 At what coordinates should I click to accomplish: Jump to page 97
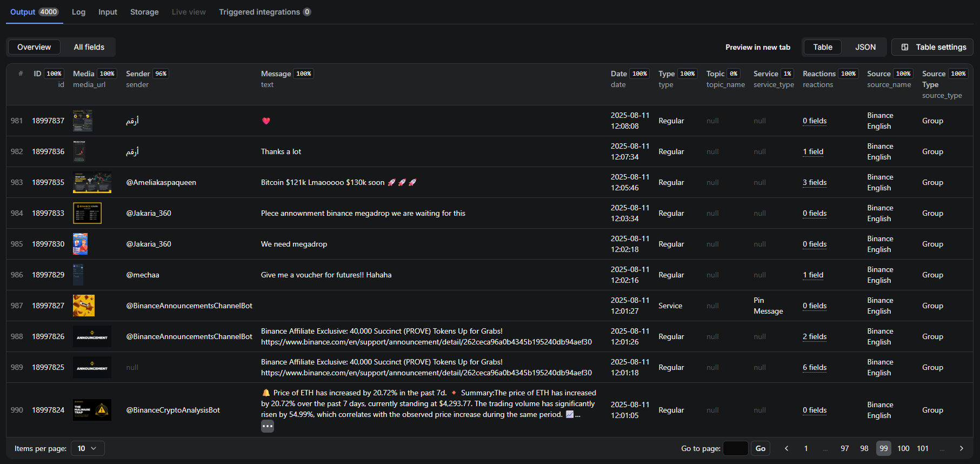[845, 448]
